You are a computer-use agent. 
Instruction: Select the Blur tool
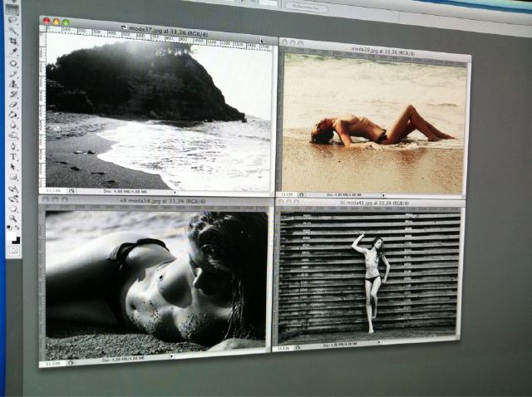pyautogui.click(x=13, y=125)
